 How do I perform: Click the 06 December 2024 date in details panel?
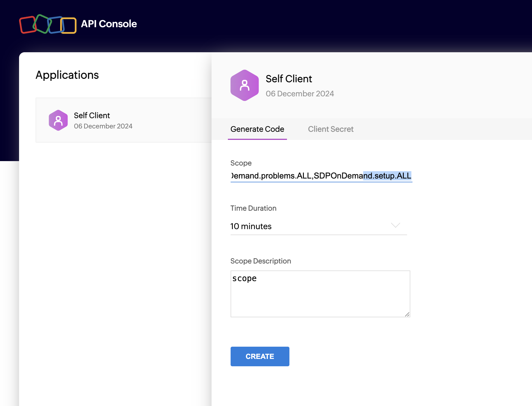pos(300,94)
